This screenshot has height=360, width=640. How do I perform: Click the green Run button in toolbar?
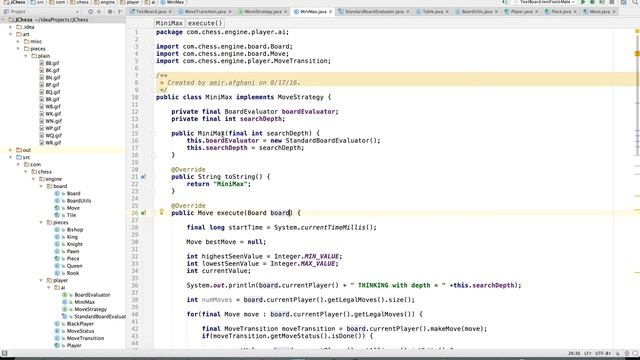point(583,2)
